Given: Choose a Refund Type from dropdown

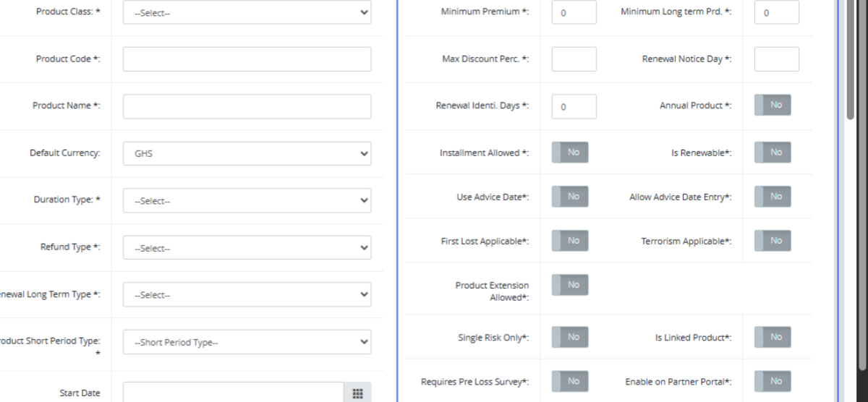Looking at the screenshot, I should point(247,248).
